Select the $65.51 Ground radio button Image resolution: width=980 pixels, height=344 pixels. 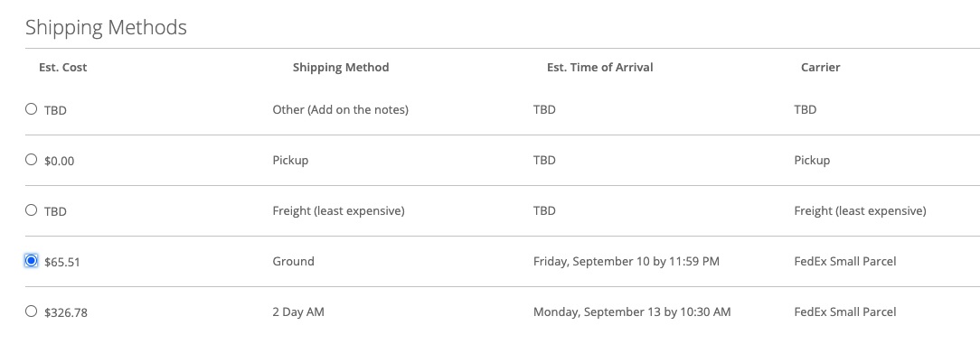point(32,260)
